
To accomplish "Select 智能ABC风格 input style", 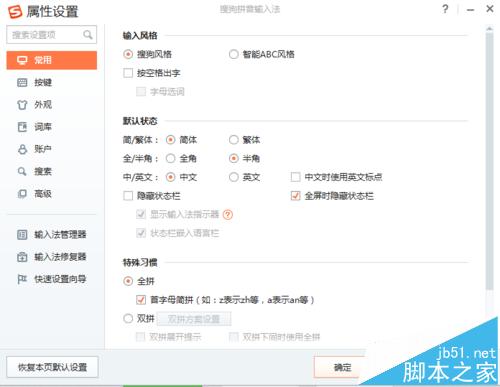I will pos(234,54).
